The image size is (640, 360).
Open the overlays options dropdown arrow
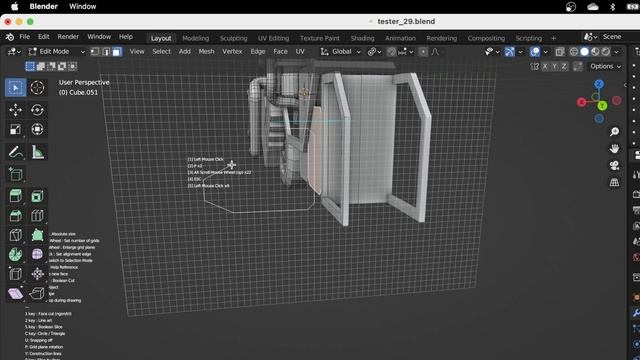point(545,52)
